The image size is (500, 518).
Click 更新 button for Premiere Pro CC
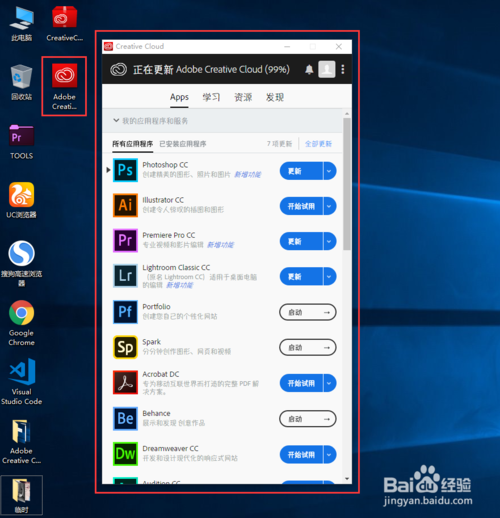coord(301,241)
